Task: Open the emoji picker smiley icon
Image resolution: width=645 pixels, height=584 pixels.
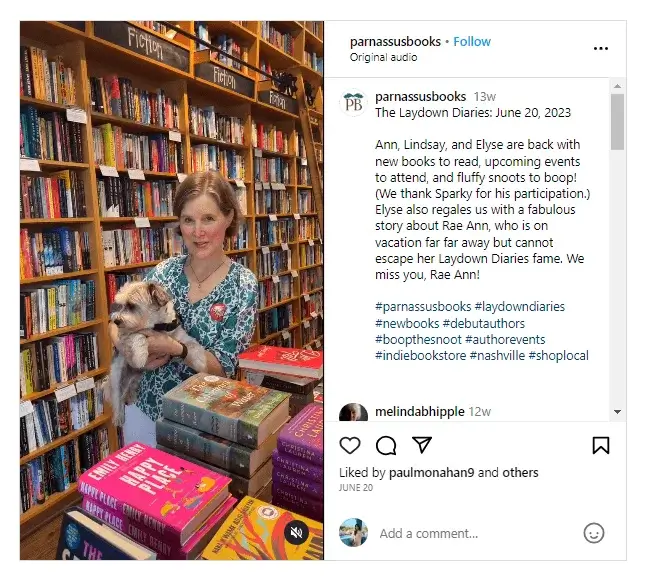Action: (x=594, y=533)
